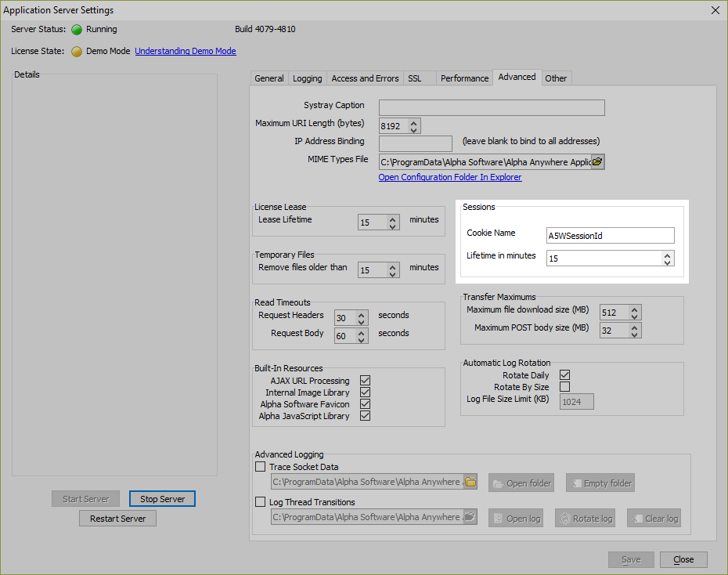Click the Cookie Name field A5WSessionId
Image resolution: width=728 pixels, height=575 pixels.
(610, 236)
